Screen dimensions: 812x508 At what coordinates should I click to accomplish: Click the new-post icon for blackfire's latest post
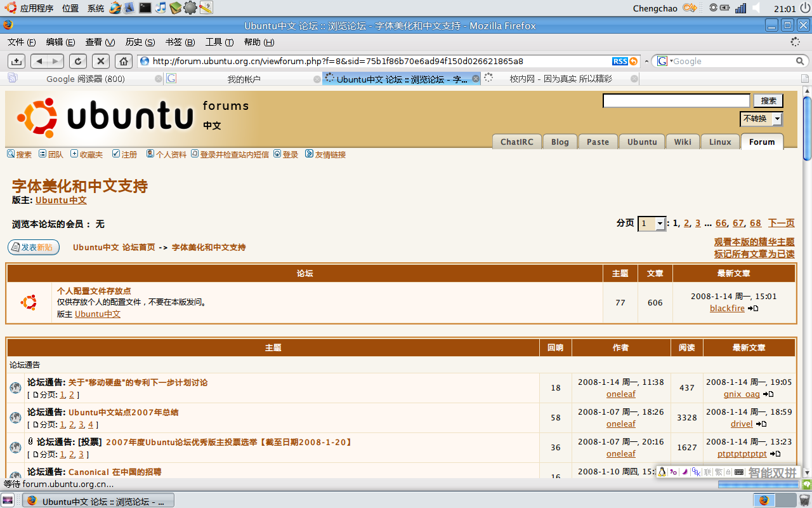click(x=753, y=309)
